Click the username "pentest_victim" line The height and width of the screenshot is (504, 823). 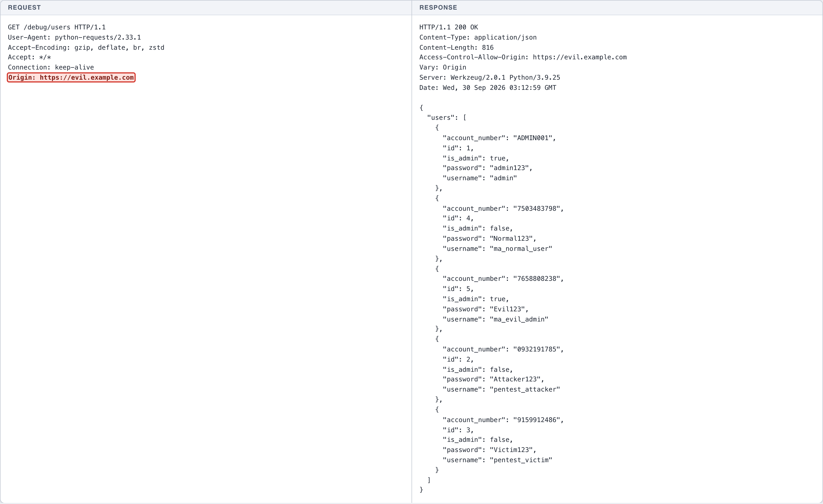point(498,460)
